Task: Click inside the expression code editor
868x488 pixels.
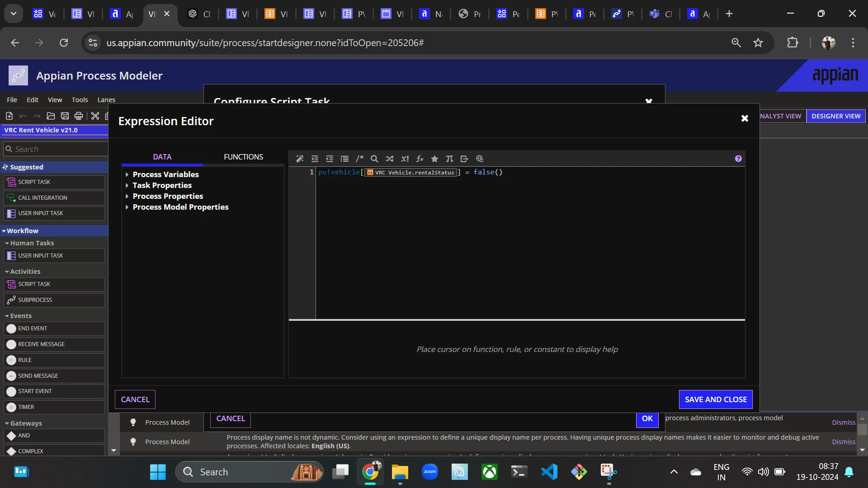Action: click(530, 244)
